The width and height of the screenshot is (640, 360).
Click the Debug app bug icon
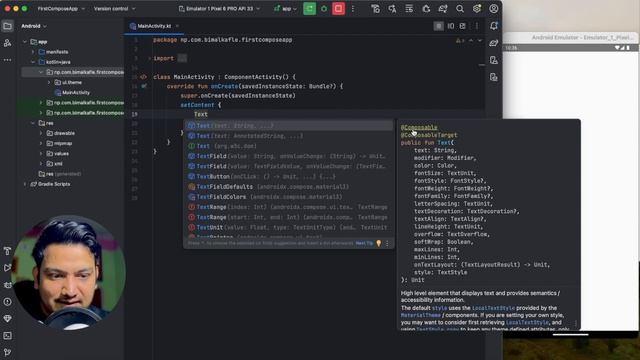coord(324,9)
